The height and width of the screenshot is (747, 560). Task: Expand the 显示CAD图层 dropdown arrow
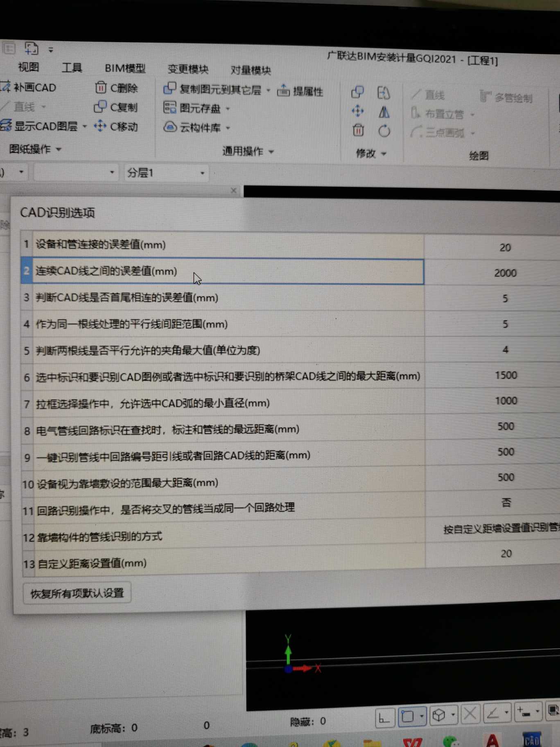click(x=85, y=126)
